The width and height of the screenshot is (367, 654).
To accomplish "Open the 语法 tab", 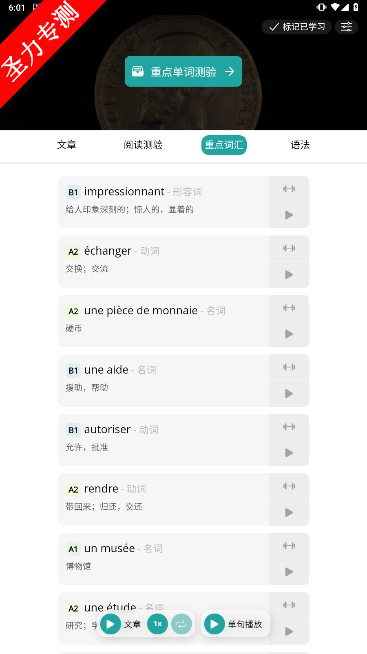I will pos(300,145).
